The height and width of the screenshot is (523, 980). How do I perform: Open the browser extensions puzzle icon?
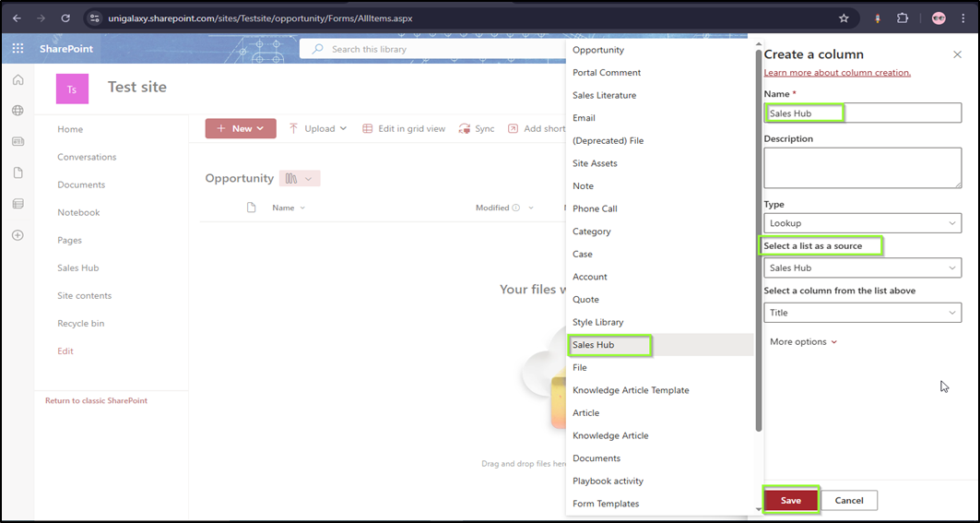pos(903,18)
